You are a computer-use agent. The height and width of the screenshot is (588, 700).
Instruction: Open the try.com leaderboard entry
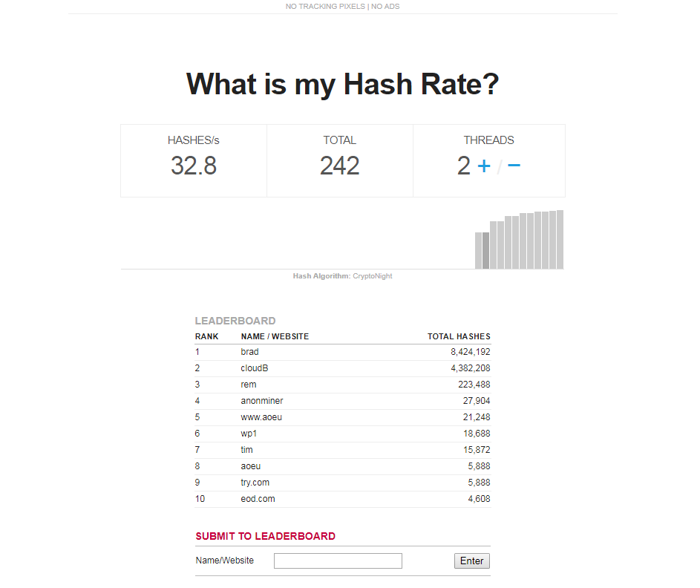click(x=255, y=482)
